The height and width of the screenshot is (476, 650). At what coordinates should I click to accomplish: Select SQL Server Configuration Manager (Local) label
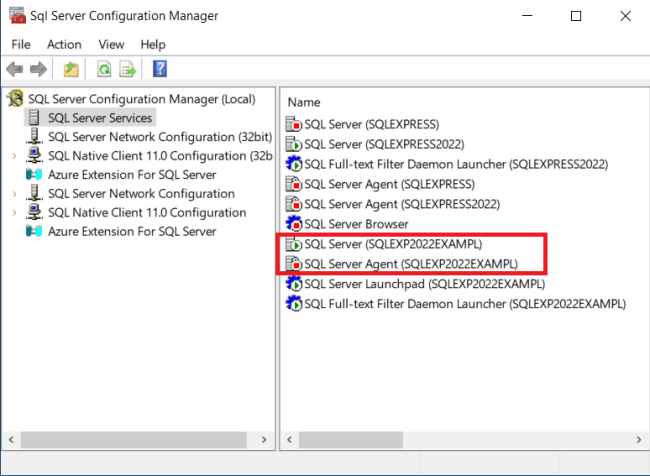click(142, 99)
